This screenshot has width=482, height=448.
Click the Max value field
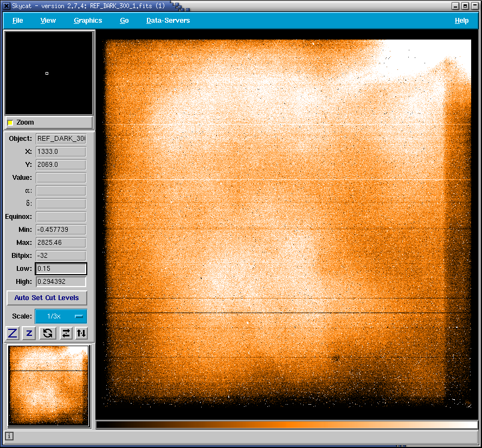pos(61,243)
